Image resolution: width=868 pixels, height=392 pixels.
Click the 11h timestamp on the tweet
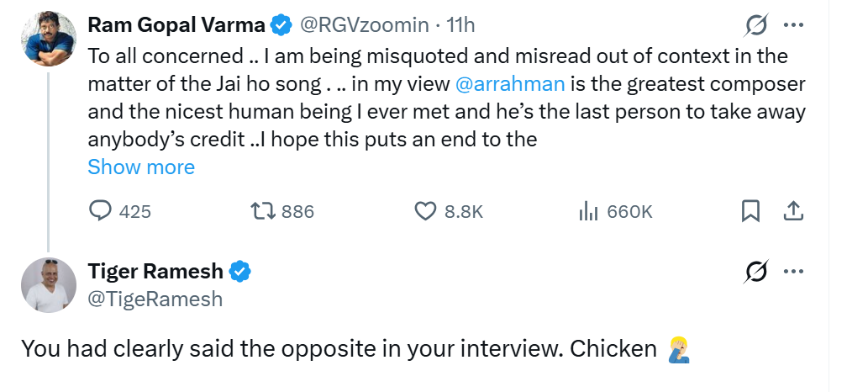tap(461, 25)
